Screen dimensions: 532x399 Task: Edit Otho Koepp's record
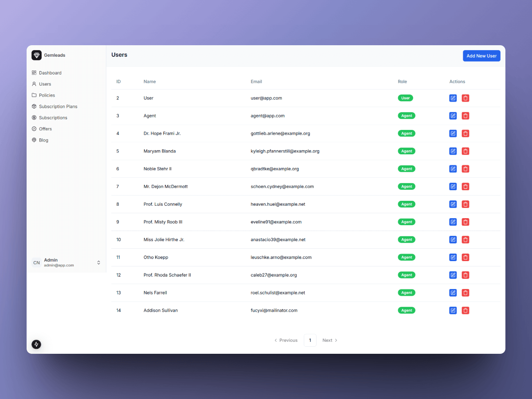point(453,258)
